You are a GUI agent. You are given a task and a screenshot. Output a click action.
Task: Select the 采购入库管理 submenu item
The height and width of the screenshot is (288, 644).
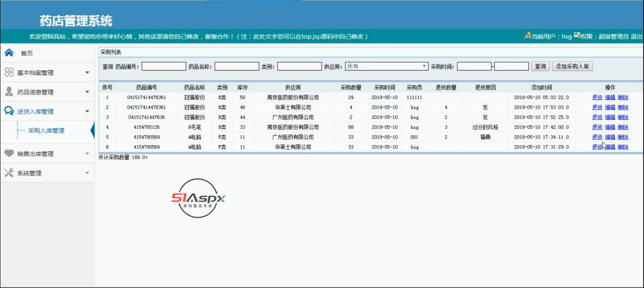pos(46,131)
